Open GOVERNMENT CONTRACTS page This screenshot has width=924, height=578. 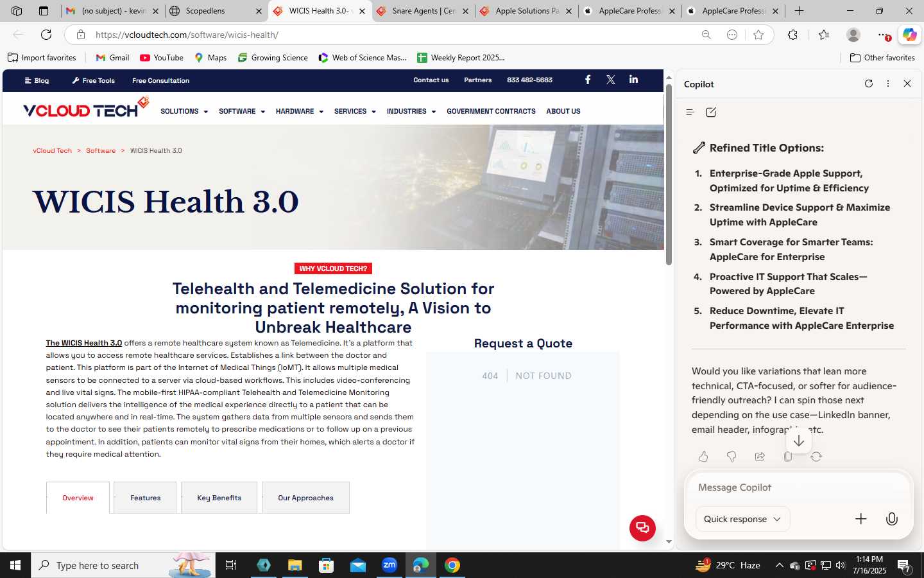tap(491, 111)
